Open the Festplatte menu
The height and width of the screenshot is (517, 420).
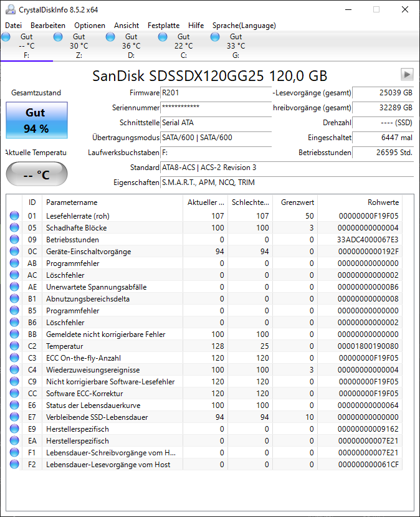click(163, 26)
